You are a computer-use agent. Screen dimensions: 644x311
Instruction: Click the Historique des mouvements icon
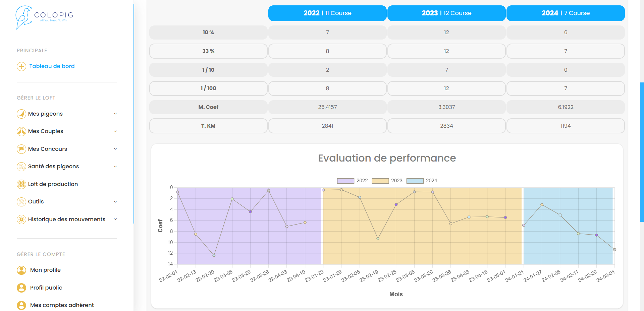pos(21,220)
